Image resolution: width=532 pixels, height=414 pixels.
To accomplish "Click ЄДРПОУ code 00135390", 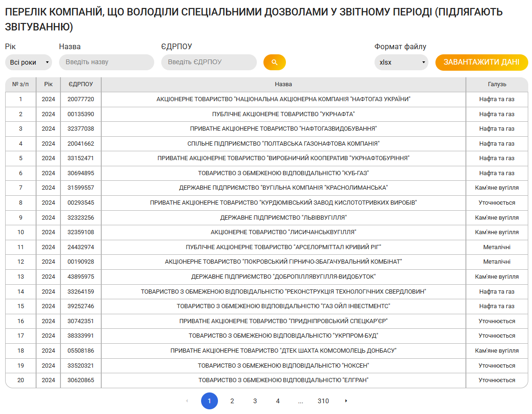I will click(81, 114).
